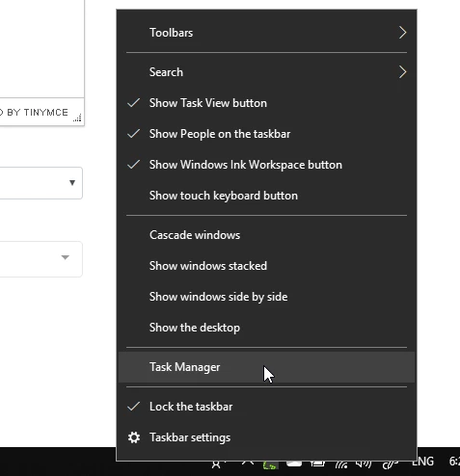Toggle Show Windows Ink Workspace button
Screen dimensions: 460x476
click(x=266, y=165)
